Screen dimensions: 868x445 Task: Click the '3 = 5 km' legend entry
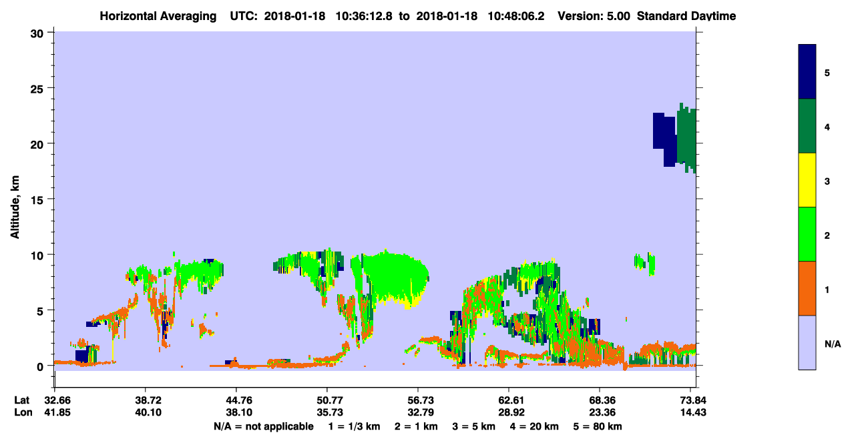click(473, 426)
